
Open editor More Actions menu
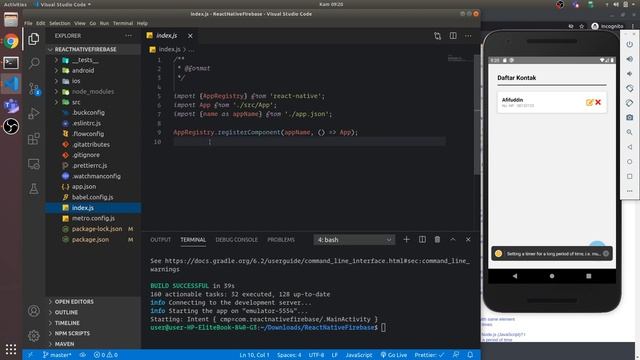[468, 36]
